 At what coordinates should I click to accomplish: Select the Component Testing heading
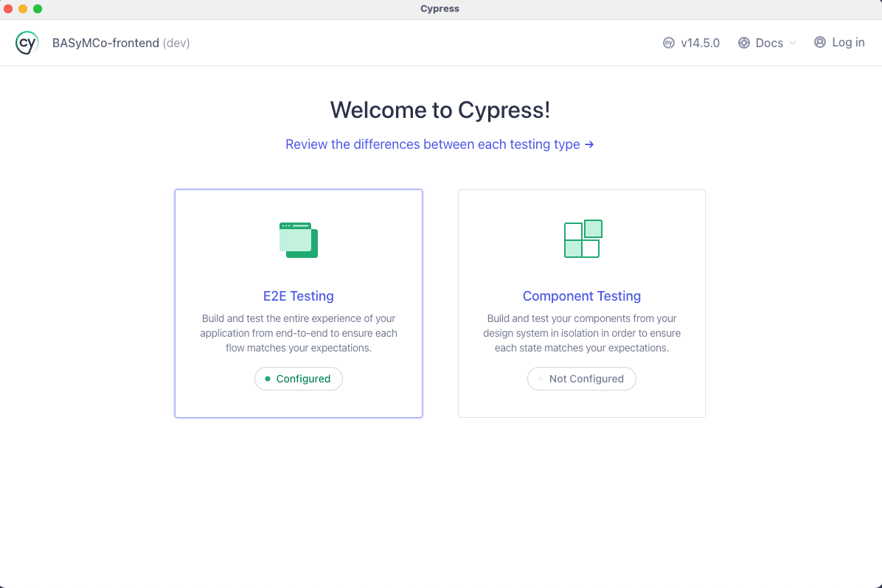[582, 296]
